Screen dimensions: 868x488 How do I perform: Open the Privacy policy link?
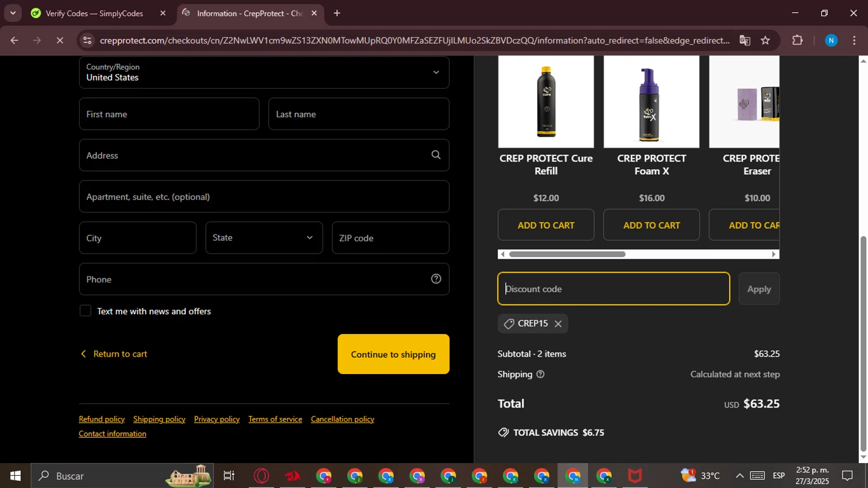(217, 419)
